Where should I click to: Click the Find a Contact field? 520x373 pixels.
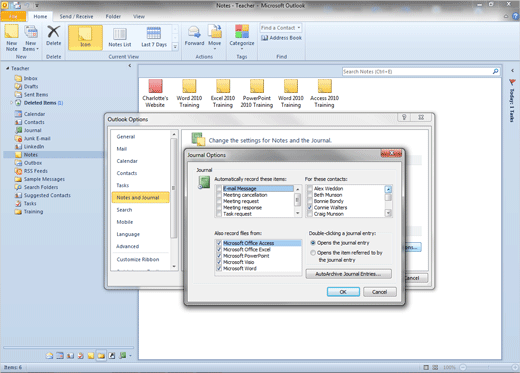coord(281,28)
